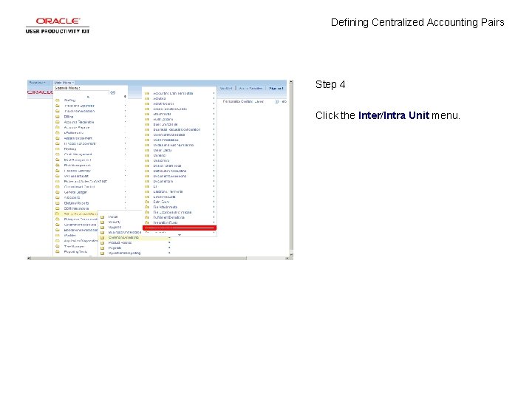Click the SCM Integrations folder icon

point(58,208)
